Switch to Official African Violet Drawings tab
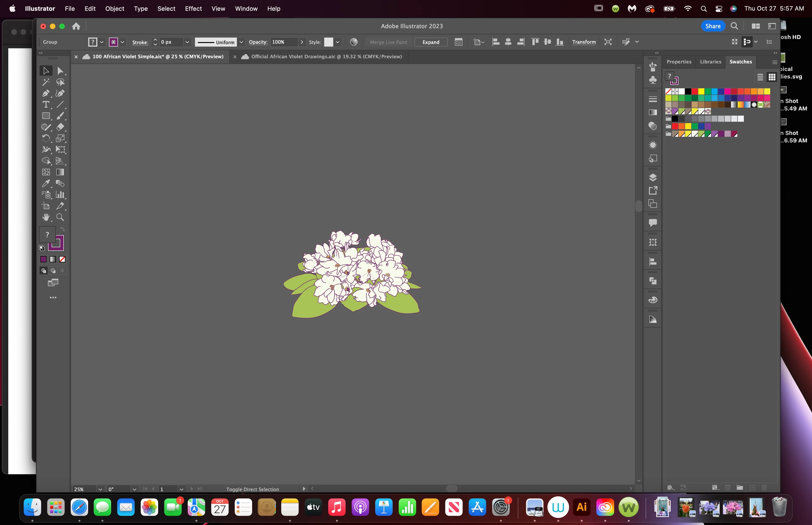 tap(326, 57)
